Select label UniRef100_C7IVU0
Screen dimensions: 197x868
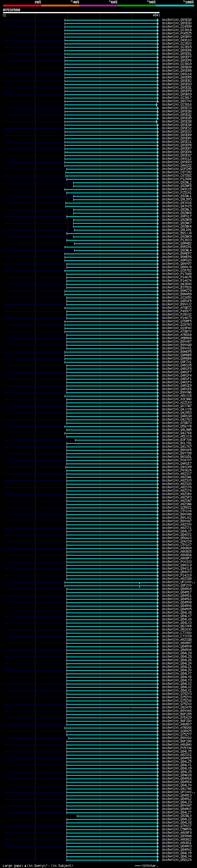tap(177, 633)
